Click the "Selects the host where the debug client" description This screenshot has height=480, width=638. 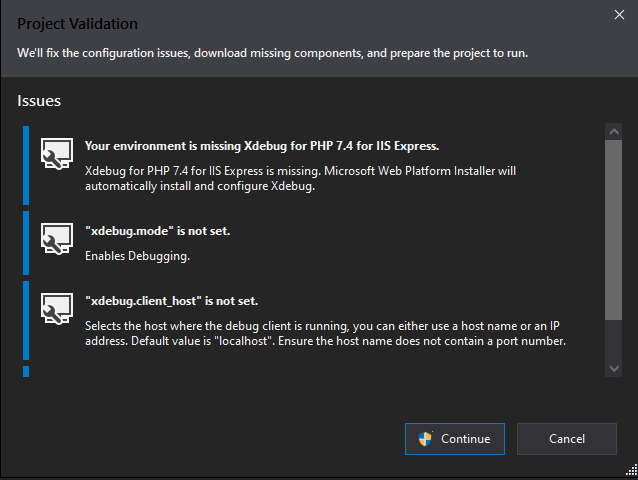[326, 333]
